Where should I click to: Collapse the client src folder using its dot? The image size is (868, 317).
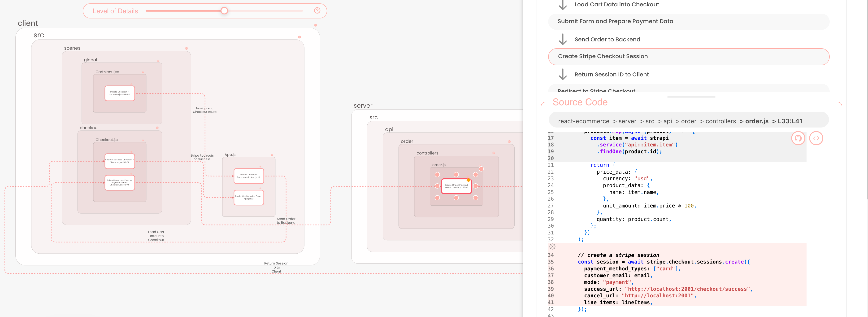coord(299,37)
